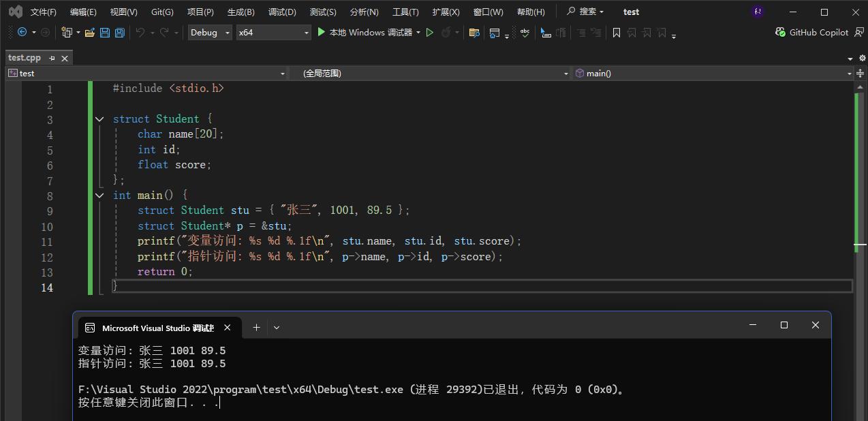Screen dimensions: 868x421
Task: Open the 扩展(X) menu
Action: [x=446, y=12]
